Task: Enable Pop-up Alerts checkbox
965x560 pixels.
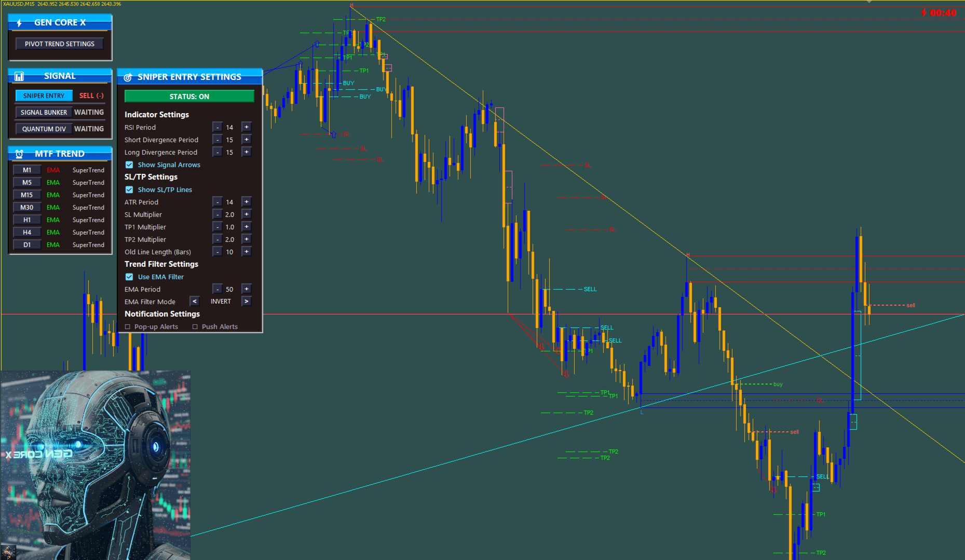Action: point(128,327)
